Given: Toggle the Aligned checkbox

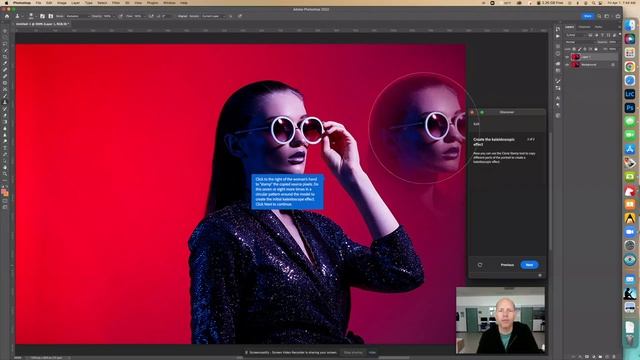Looking at the screenshot, I should pyautogui.click(x=182, y=16).
